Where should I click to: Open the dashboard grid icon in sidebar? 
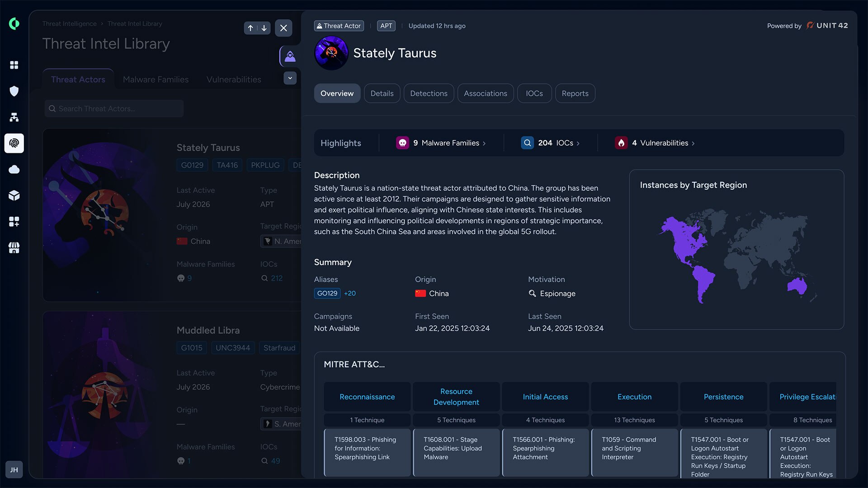point(14,65)
